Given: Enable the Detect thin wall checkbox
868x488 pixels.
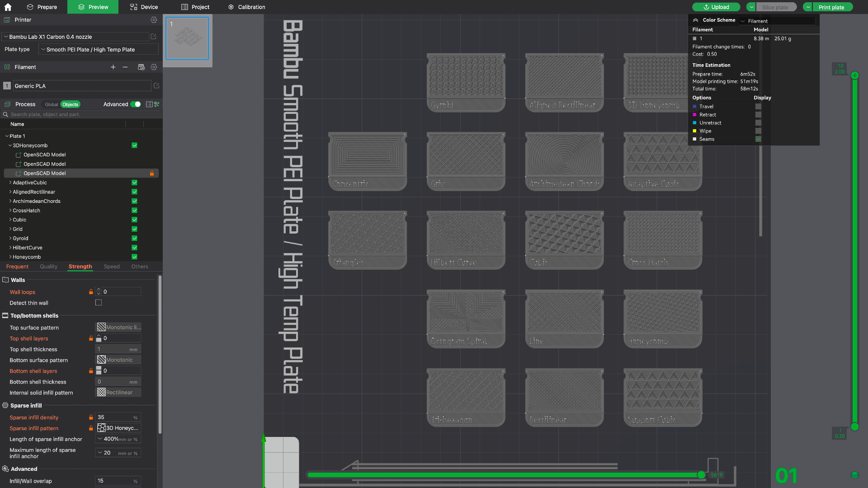Looking at the screenshot, I should coord(99,303).
